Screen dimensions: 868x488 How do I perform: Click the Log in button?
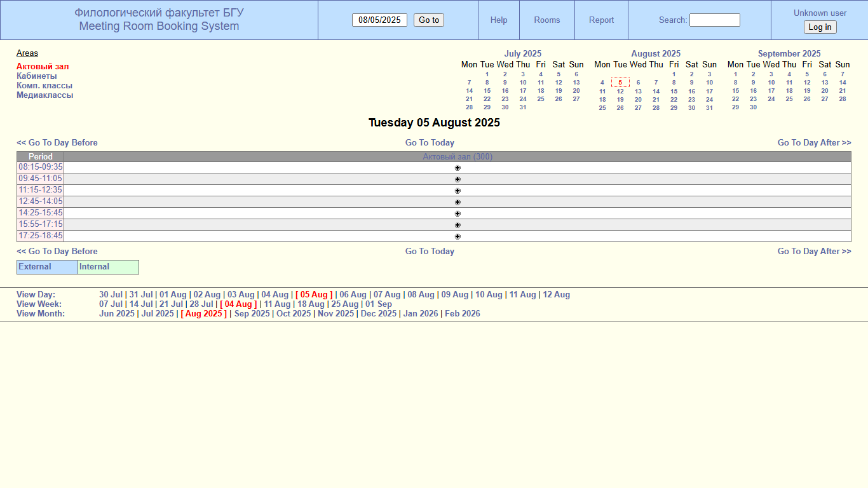[x=820, y=27]
